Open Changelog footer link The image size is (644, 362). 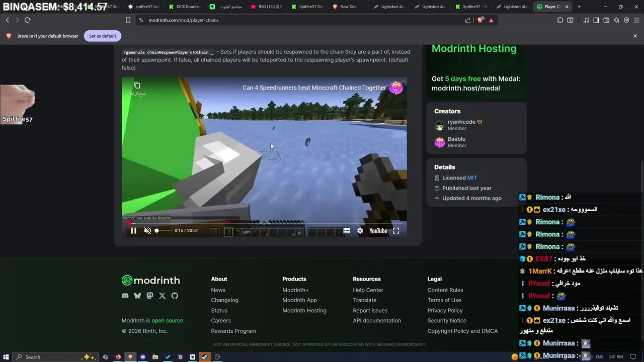[225, 300]
